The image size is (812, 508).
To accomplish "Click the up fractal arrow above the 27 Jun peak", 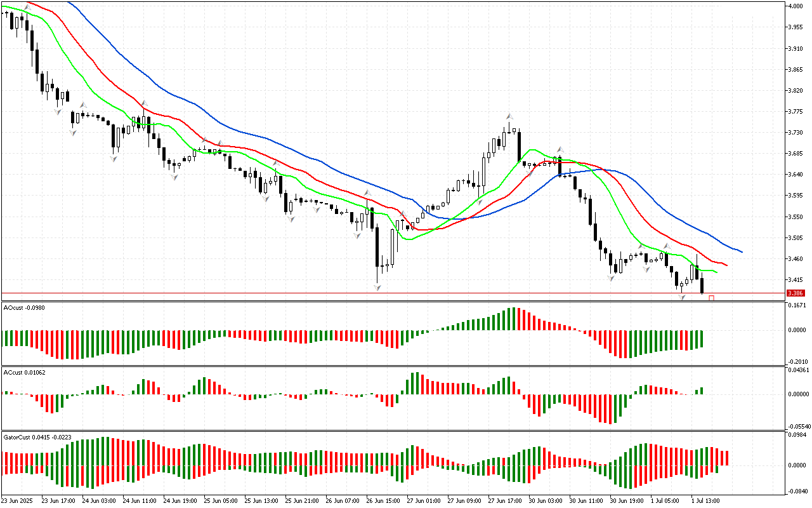I will click(509, 116).
